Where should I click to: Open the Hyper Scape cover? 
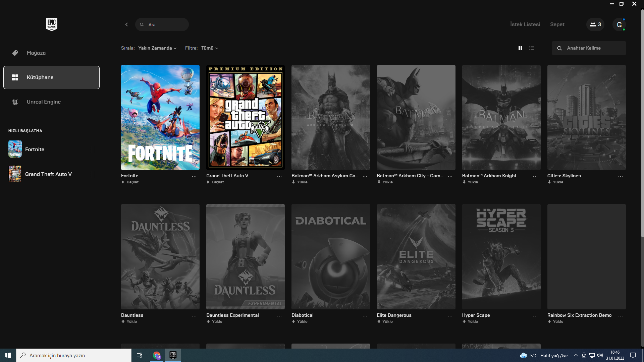501,257
